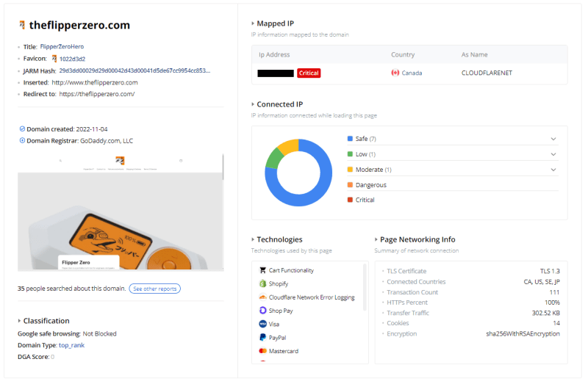Click the Critical badge on the IP
Screen dimensions: 588x384
coord(309,73)
